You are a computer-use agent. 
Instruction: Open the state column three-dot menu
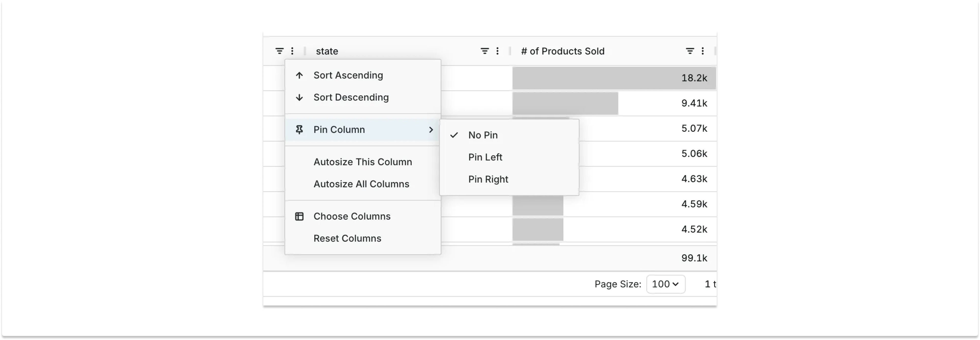(x=498, y=51)
